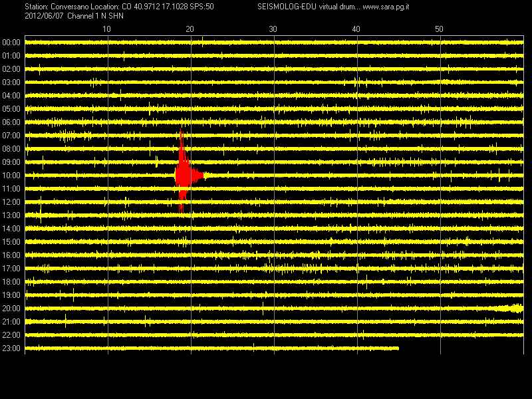Viewport: 532px width, 399px height.
Task: Click the 01:00 hour label
Action: pos(11,56)
